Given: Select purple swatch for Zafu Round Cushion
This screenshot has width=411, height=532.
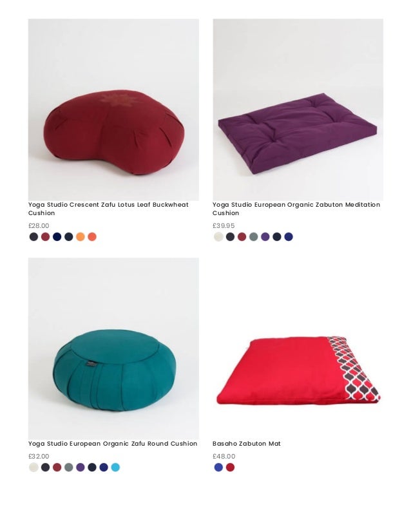Looking at the screenshot, I should click(x=81, y=467).
